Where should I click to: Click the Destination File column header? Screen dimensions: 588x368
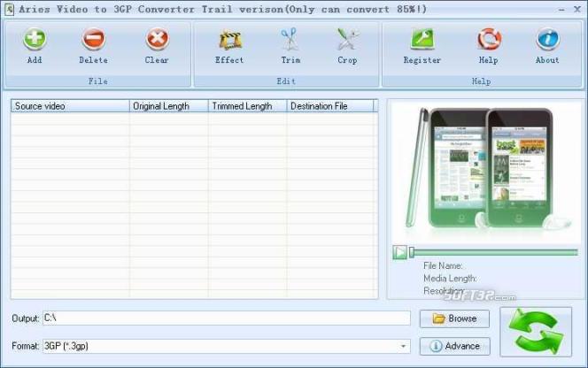330,106
